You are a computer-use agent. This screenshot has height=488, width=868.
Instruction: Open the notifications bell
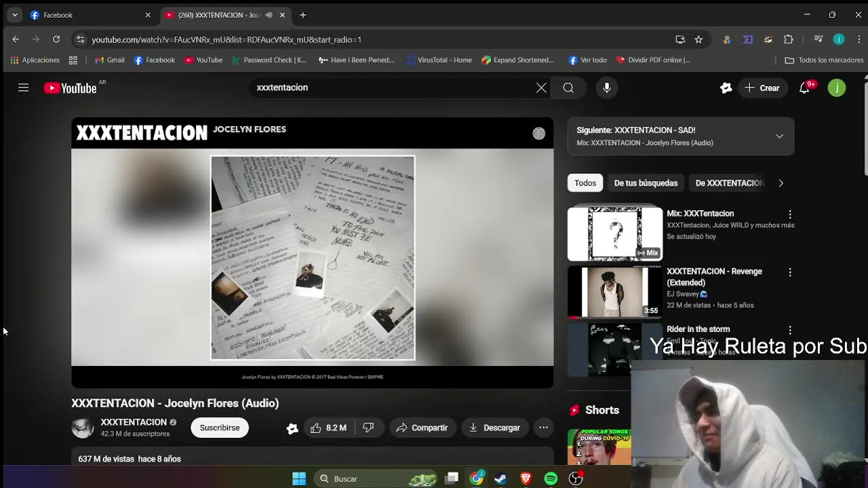[804, 87]
